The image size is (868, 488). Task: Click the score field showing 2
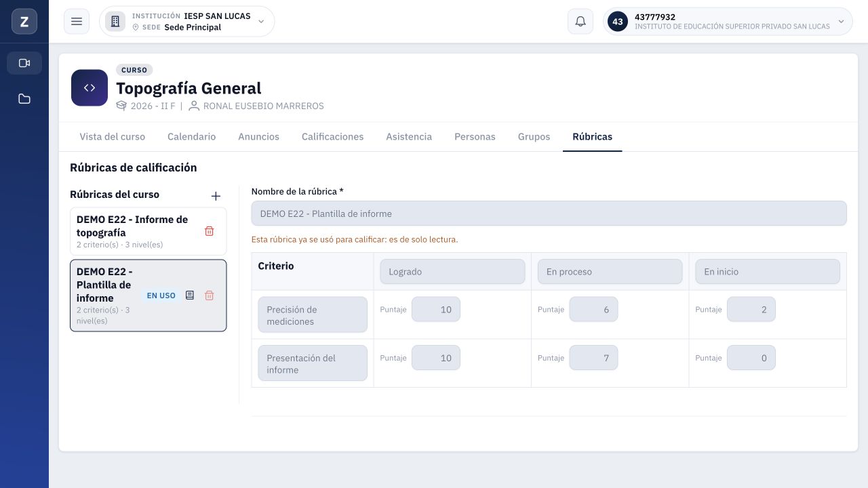[751, 310]
